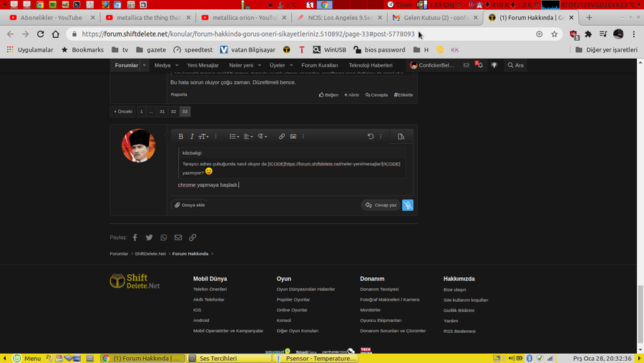644x363 pixels.
Task: Share this thread on Twitter
Action: pos(150,238)
